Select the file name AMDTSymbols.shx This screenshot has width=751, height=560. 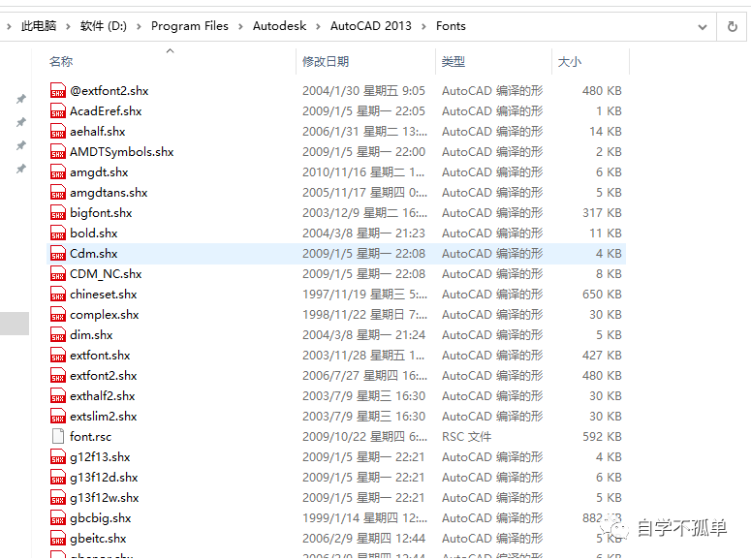tap(122, 152)
